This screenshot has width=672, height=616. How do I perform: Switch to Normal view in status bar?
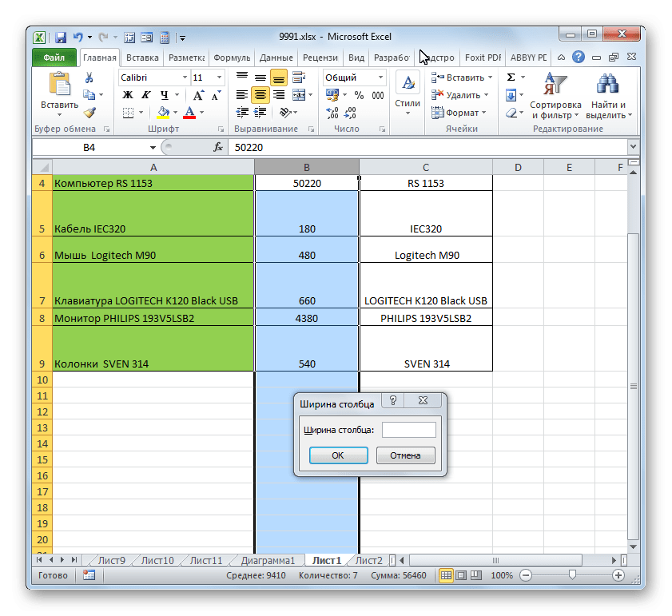[446, 575]
